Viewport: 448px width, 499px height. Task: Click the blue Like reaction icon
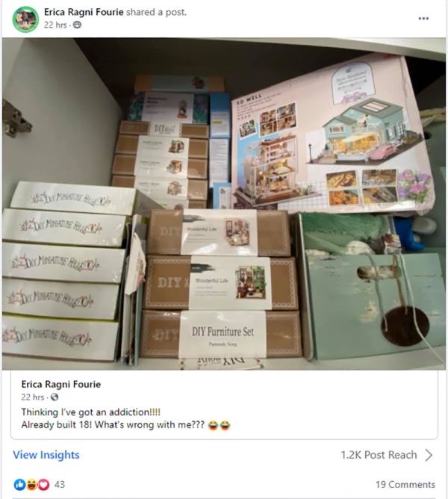click(19, 484)
